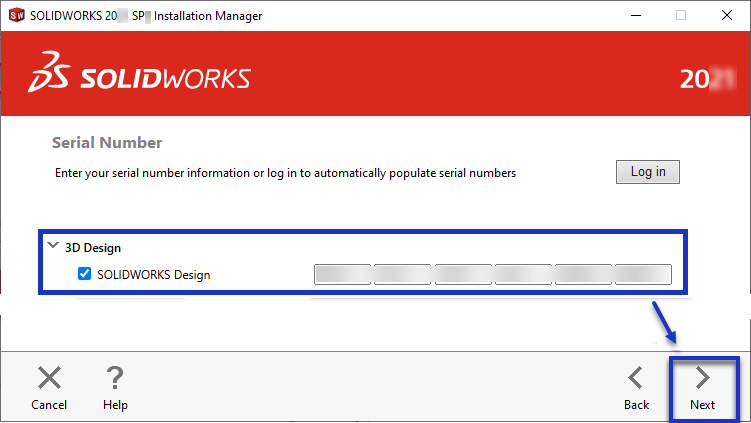
Task: Click the fourth serial number field
Action: tap(523, 274)
